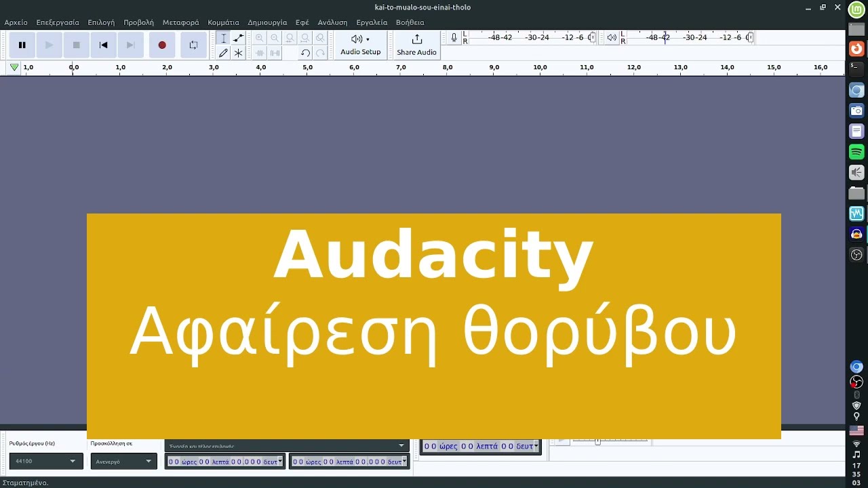Image resolution: width=868 pixels, height=488 pixels.
Task: Open the Επεξεργασία menu
Action: click(x=58, y=22)
